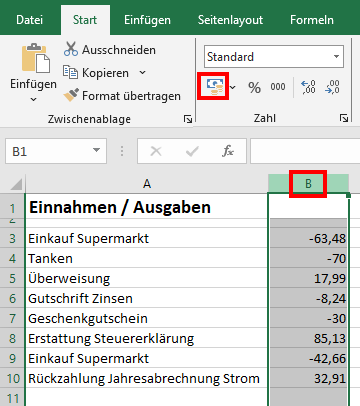Select the cell with value 32,91

click(x=308, y=378)
